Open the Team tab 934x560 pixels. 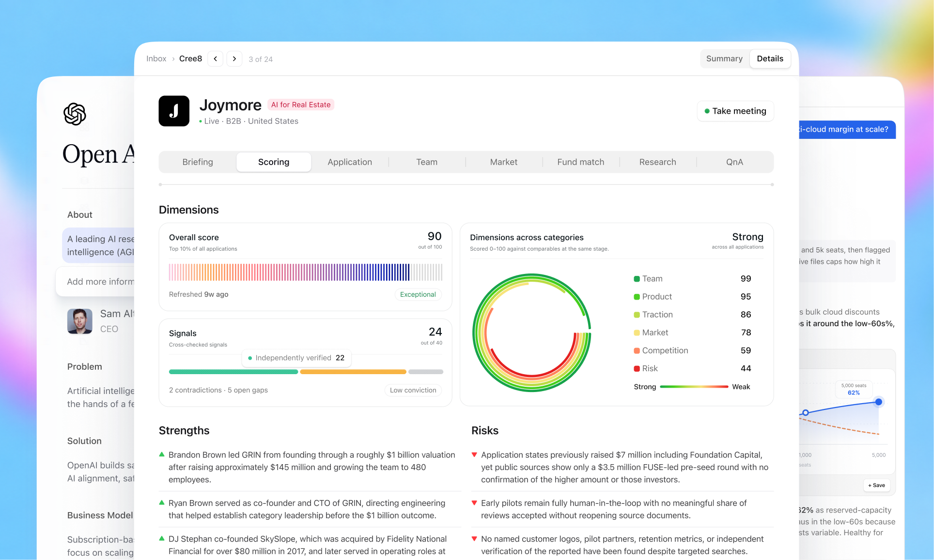coord(427,162)
